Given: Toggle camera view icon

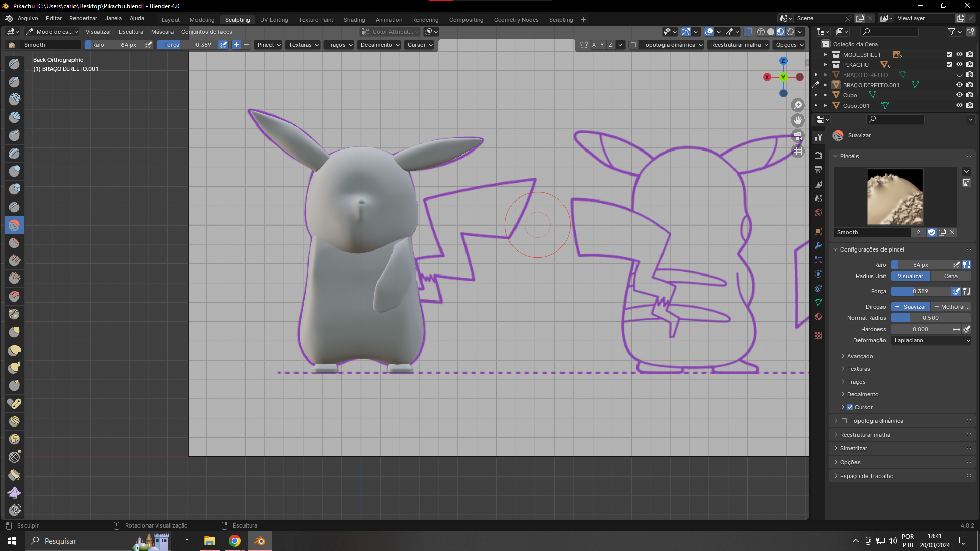Looking at the screenshot, I should [x=798, y=136].
